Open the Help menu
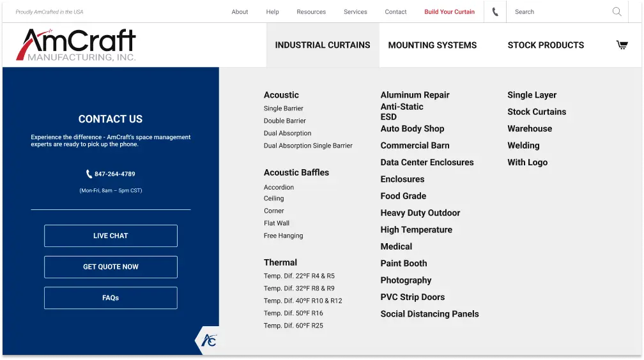Image resolution: width=644 pixels, height=360 pixels. point(272,12)
